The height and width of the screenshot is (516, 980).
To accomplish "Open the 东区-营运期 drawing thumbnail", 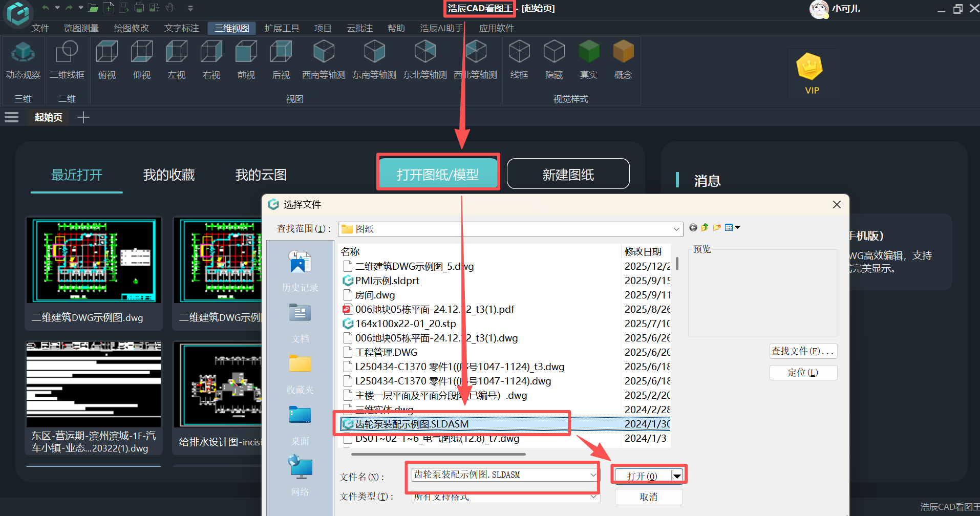I will tap(94, 398).
